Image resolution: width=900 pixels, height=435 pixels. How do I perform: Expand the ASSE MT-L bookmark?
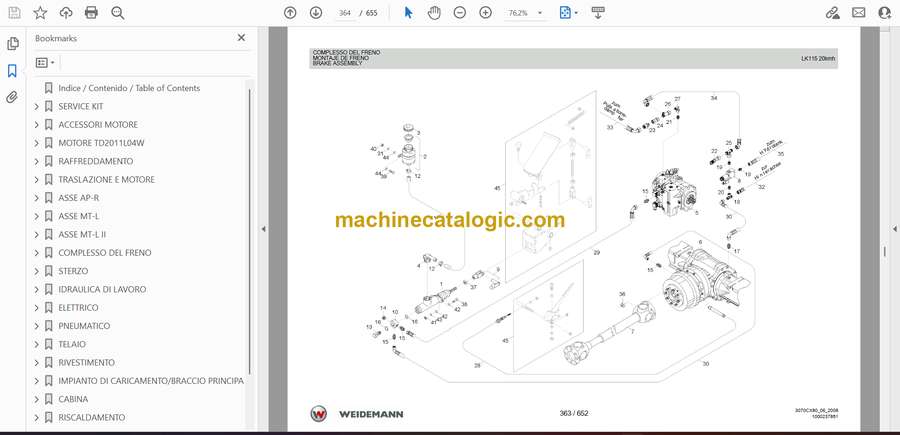[37, 216]
